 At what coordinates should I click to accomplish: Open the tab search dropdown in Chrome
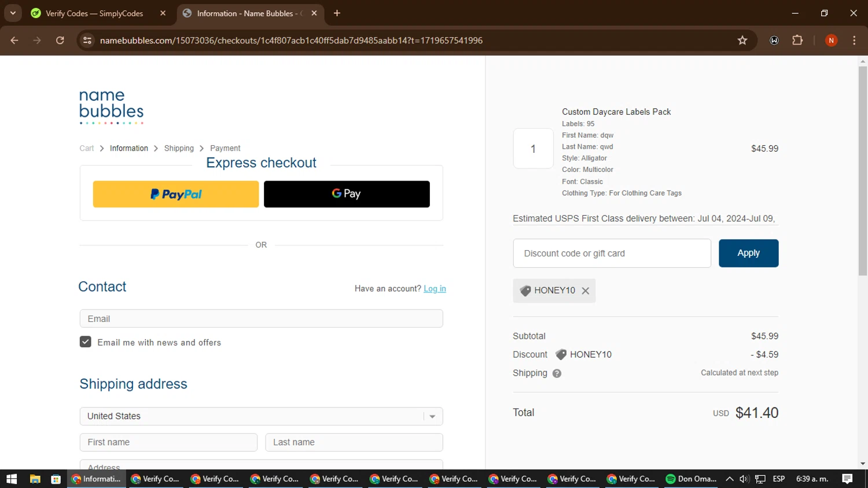[x=13, y=13]
